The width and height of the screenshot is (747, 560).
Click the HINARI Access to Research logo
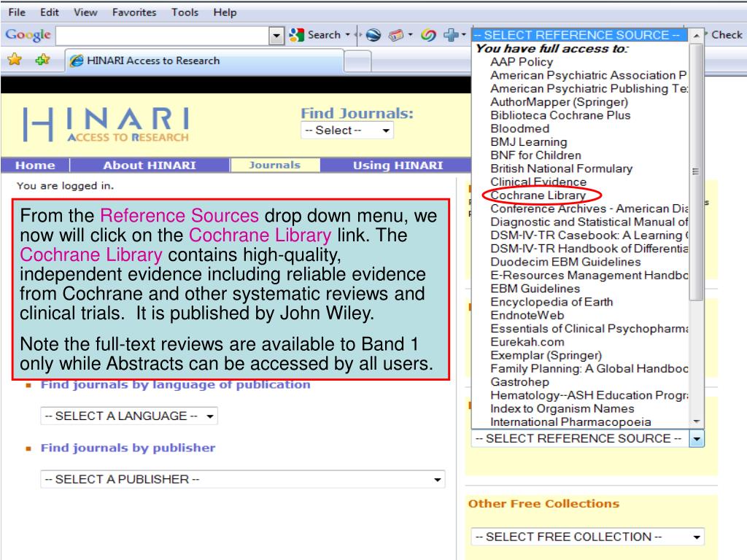click(x=106, y=124)
